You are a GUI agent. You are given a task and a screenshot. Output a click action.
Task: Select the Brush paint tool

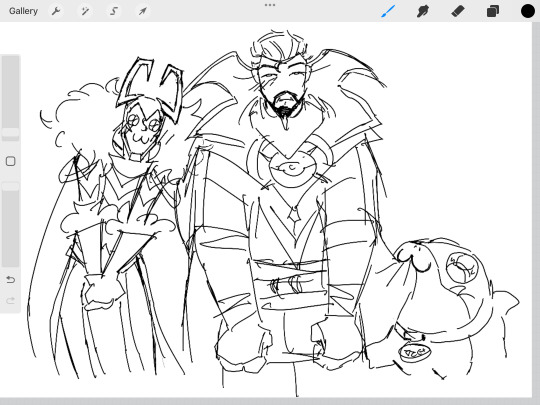[x=388, y=11]
